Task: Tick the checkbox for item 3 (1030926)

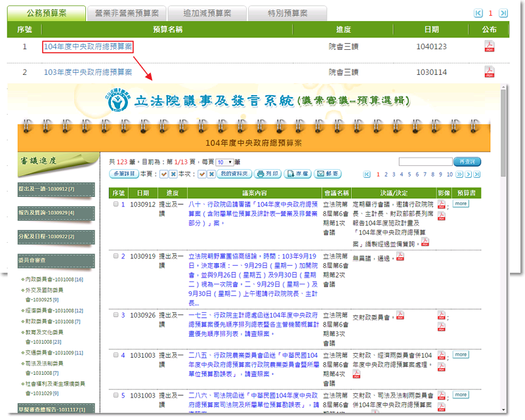Action: tap(115, 315)
